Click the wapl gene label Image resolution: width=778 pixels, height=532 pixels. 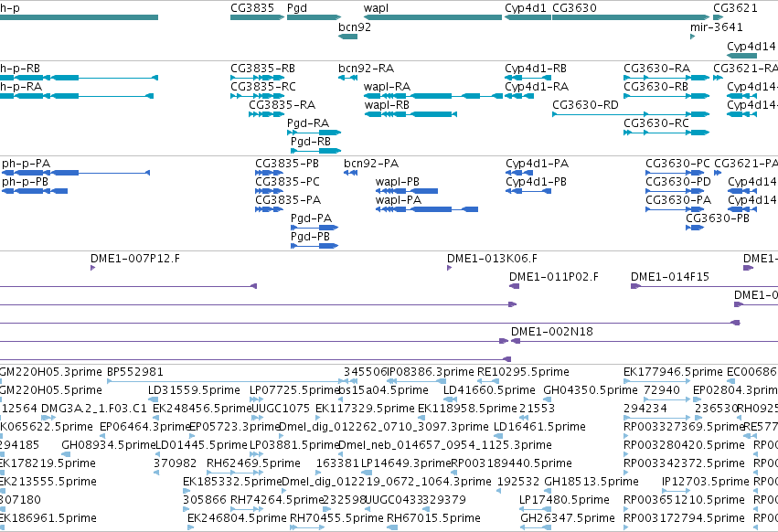(376, 8)
